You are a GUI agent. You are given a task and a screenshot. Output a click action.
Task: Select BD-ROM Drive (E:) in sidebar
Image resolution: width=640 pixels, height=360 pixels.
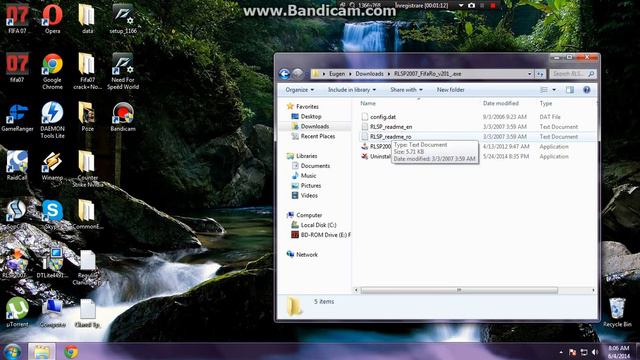[321, 235]
